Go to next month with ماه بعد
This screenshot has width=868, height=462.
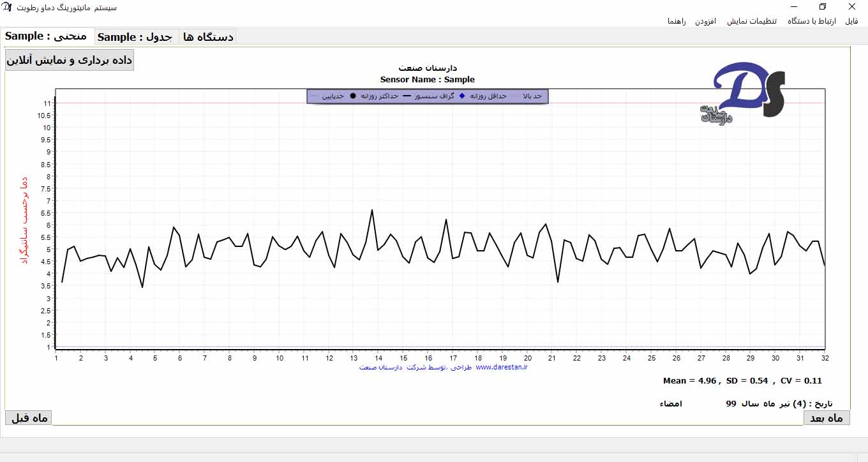[x=826, y=418]
